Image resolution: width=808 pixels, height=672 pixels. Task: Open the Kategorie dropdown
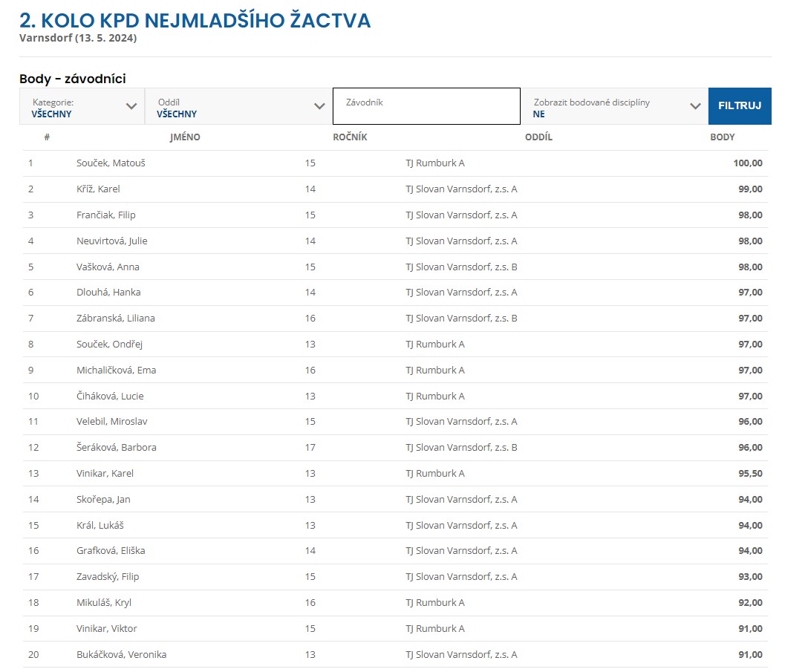[x=82, y=106]
